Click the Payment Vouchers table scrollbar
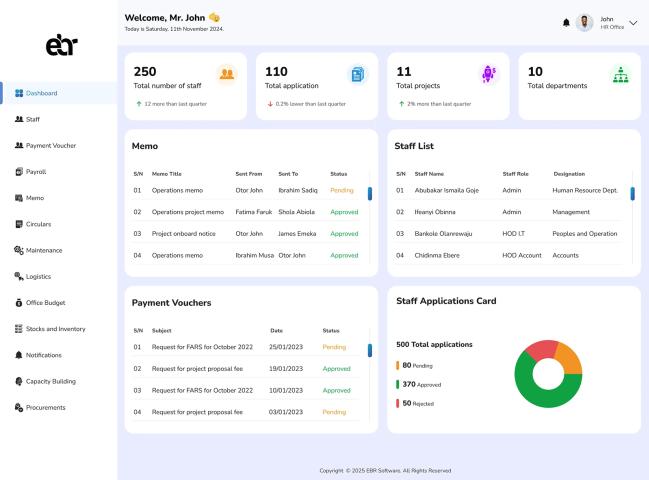This screenshot has height=480, width=649. coord(370,351)
